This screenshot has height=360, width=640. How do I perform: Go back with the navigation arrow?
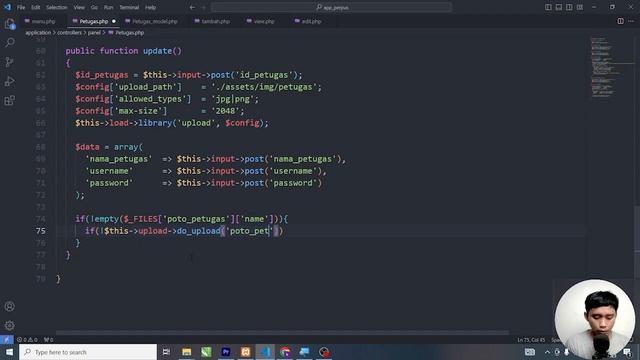tap(192, 7)
